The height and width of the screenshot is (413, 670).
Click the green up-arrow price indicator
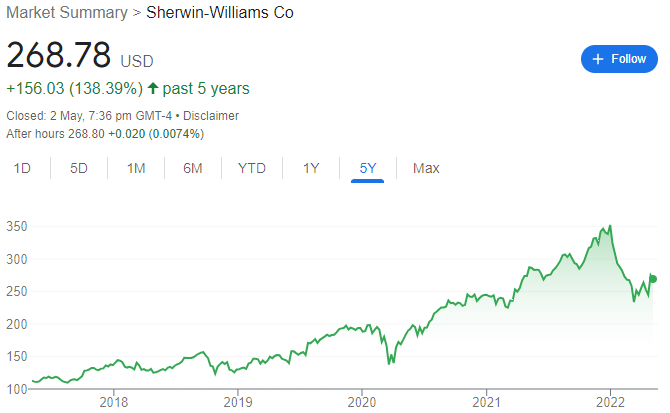coord(153,89)
